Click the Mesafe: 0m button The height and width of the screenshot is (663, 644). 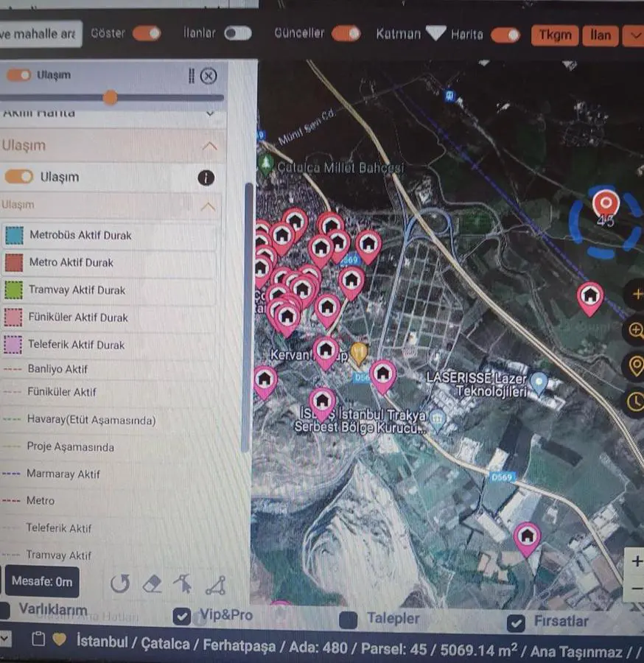coord(42,582)
